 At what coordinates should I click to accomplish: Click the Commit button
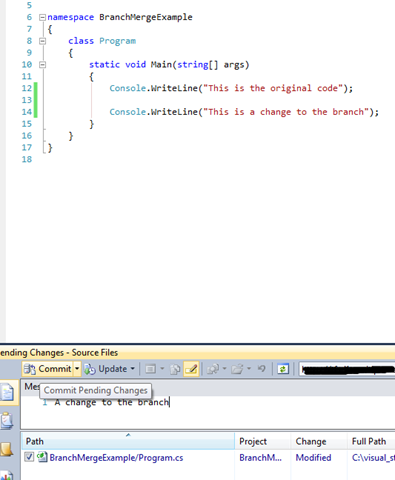(47, 369)
